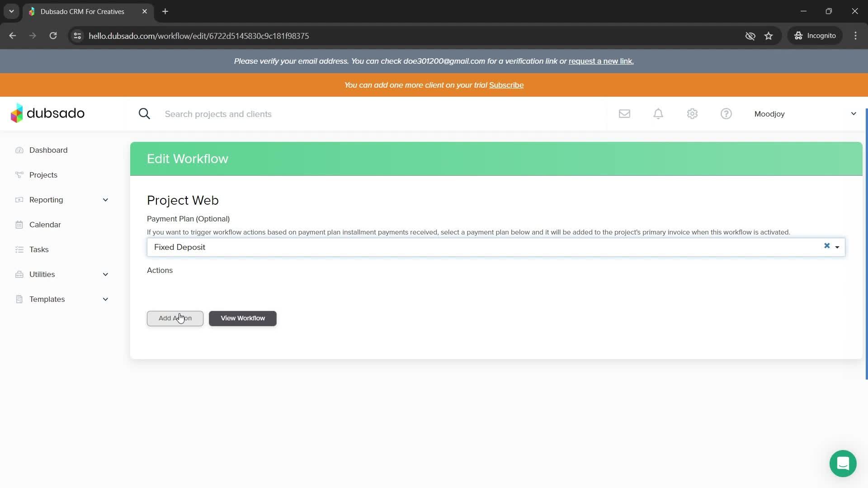Click the page vertical scrollbar
The width and height of the screenshot is (868, 488).
point(866,244)
